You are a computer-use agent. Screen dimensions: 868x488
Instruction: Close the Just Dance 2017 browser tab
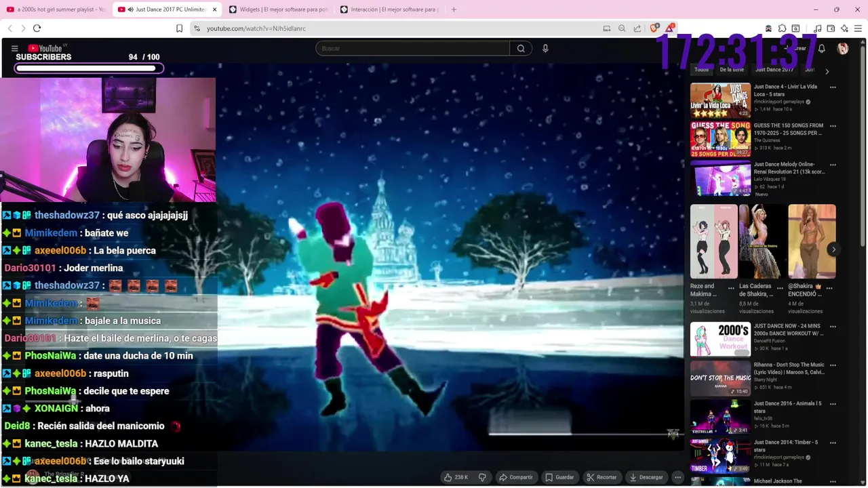click(x=215, y=9)
